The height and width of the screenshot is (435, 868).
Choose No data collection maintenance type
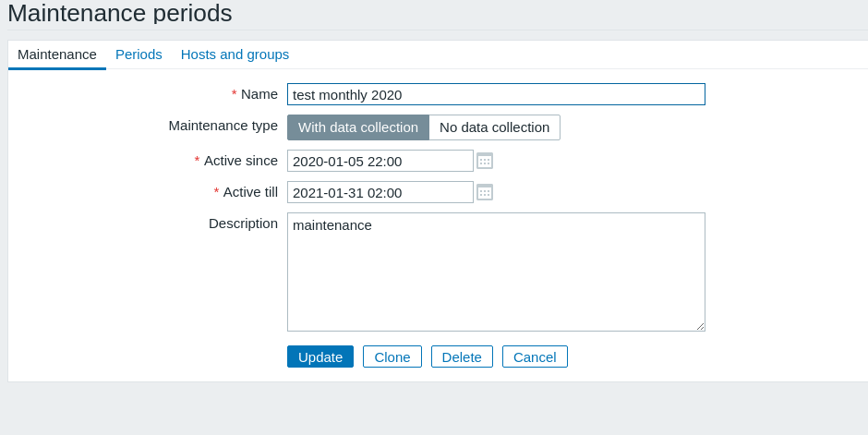point(494,127)
